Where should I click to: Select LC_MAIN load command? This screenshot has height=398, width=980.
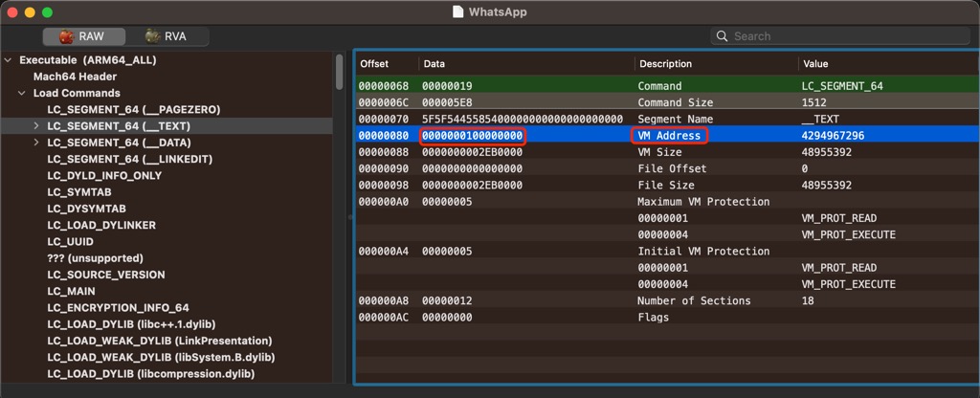tap(71, 291)
